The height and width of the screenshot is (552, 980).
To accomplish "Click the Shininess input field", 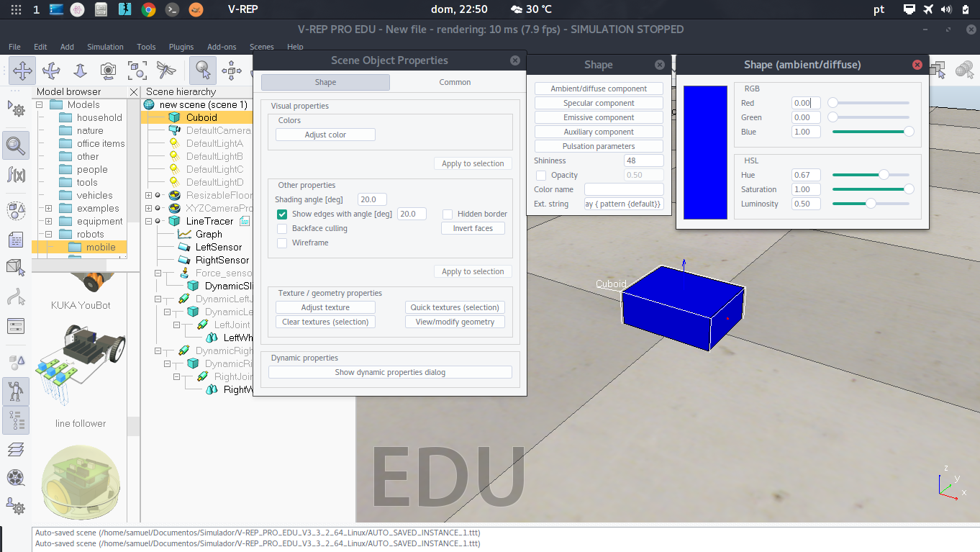I will tap(644, 160).
